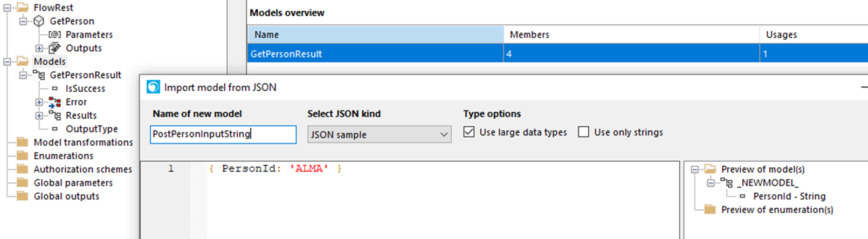Select the Model transformations tree item
Viewport: 868px width, 239px height.
coord(83,142)
